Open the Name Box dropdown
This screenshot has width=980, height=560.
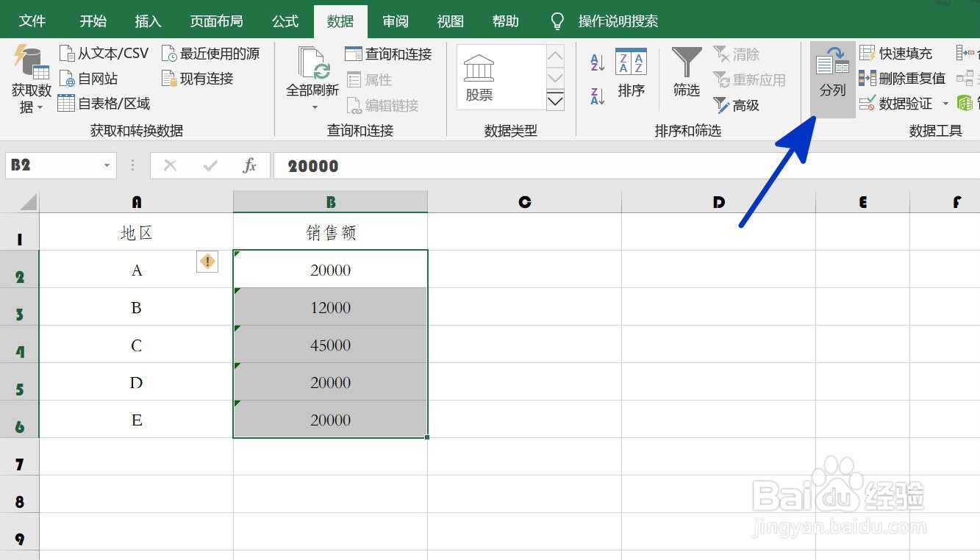[x=105, y=165]
